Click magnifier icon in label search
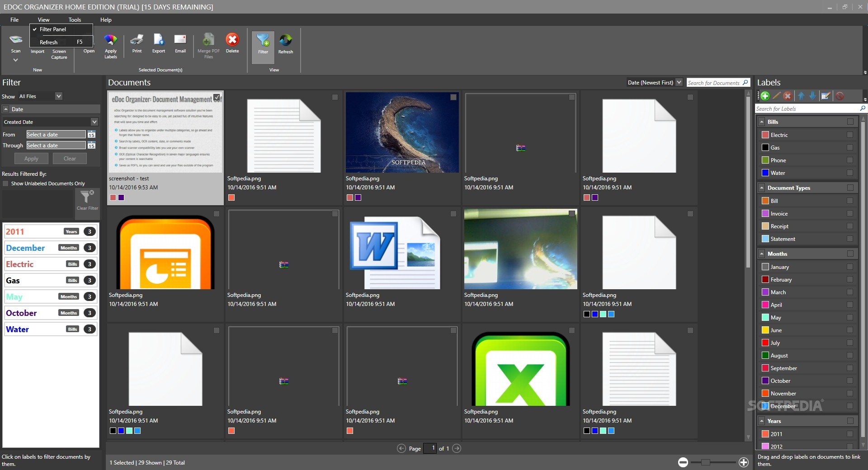The width and height of the screenshot is (868, 470). pyautogui.click(x=862, y=108)
